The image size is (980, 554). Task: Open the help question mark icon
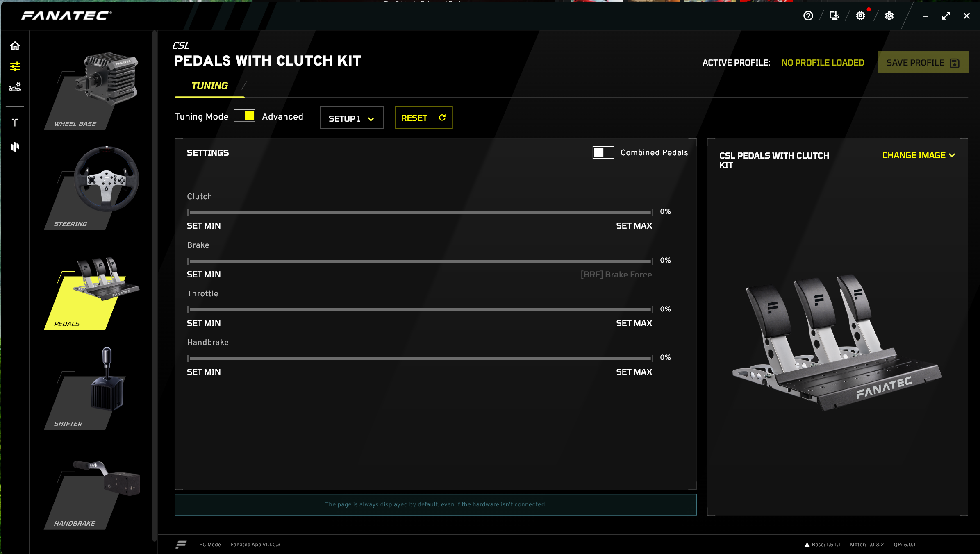(808, 16)
